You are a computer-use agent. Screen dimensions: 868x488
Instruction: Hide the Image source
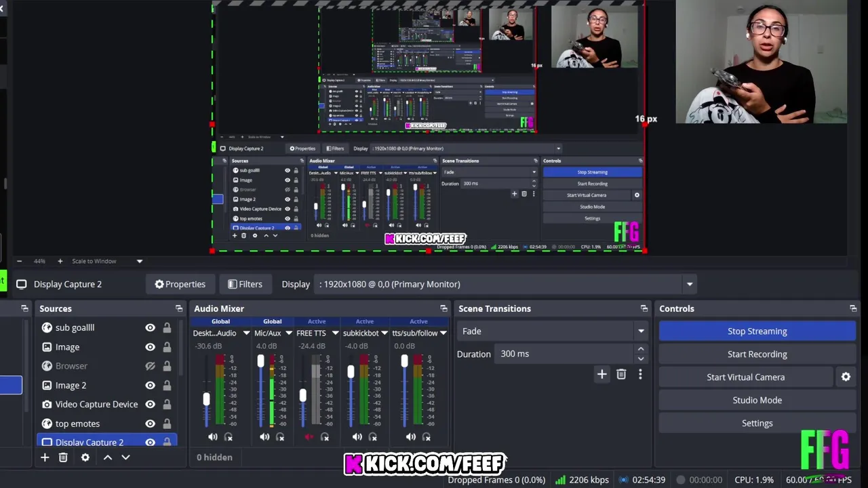[150, 347]
